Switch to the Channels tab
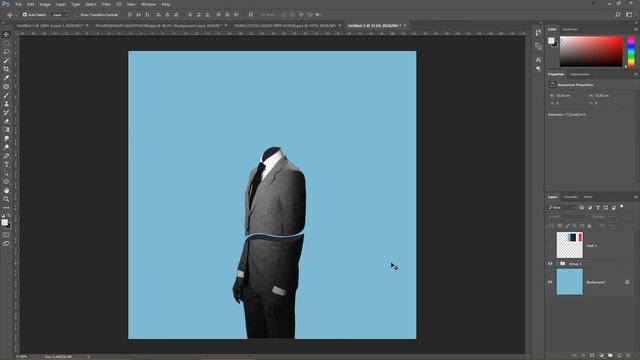This screenshot has width=640, height=360. point(570,197)
